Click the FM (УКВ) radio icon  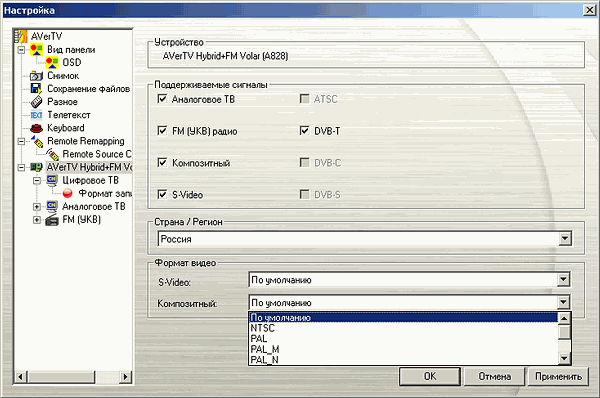[52, 220]
